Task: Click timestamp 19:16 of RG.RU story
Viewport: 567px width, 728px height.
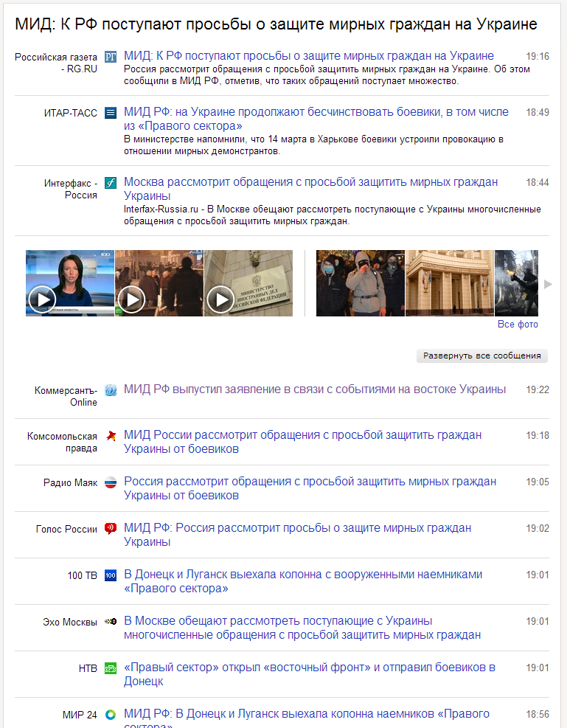Action: click(538, 57)
